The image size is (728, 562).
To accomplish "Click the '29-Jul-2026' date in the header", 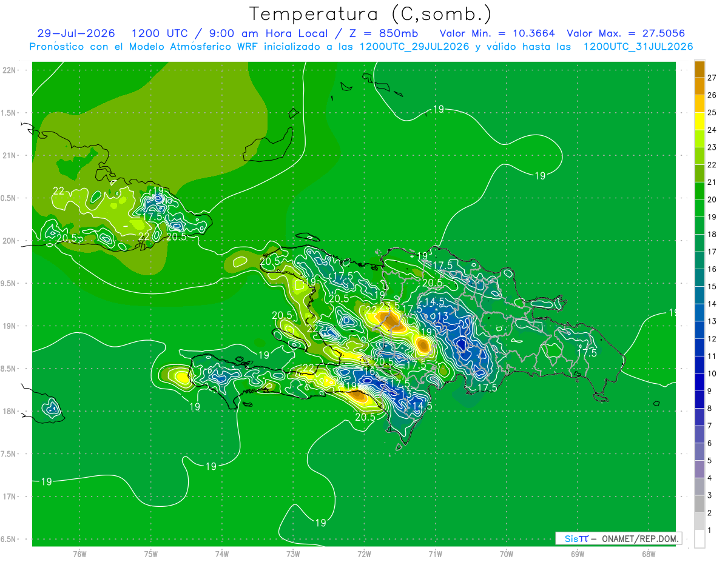I will tap(77, 33).
